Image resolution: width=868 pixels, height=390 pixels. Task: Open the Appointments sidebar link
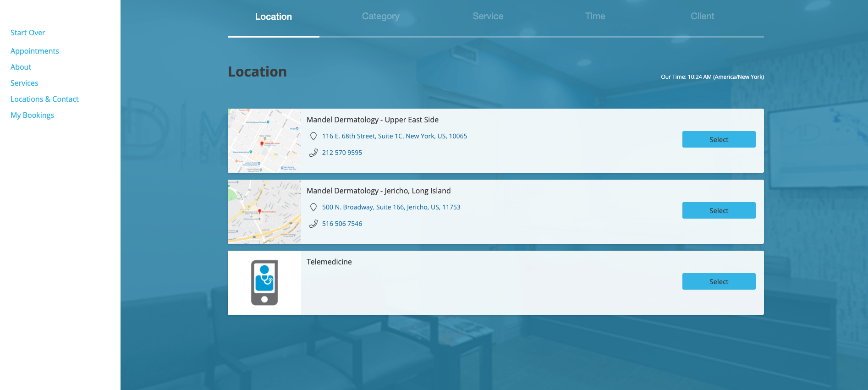tap(35, 51)
